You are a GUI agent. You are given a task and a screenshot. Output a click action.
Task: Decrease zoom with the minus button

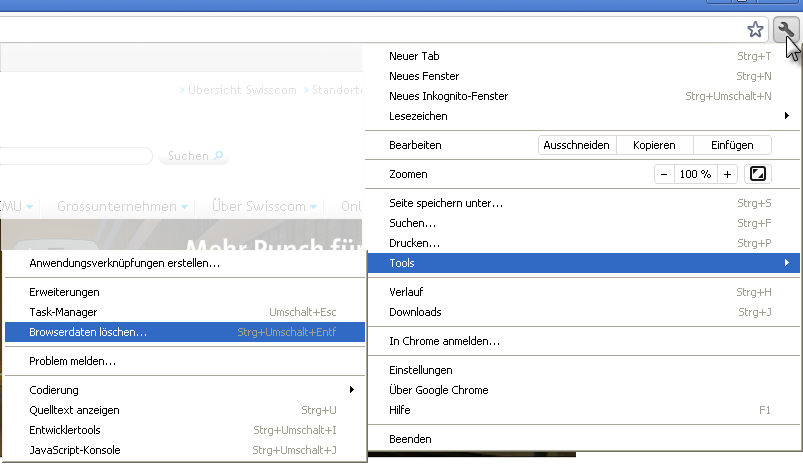pos(664,174)
